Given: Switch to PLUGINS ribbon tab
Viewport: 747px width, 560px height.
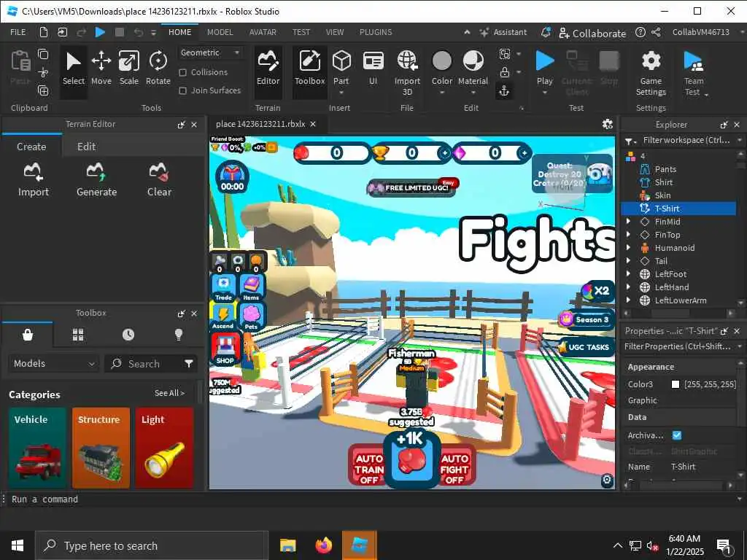Looking at the screenshot, I should coord(376,32).
